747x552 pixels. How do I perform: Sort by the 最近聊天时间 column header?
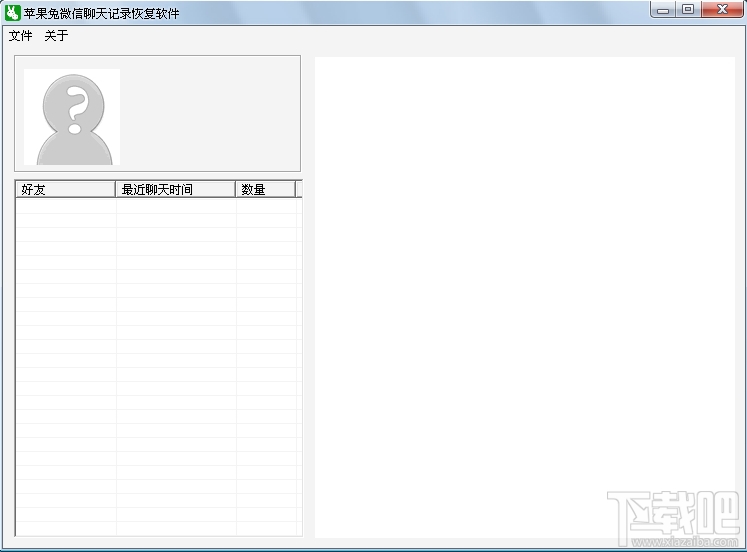tap(176, 190)
